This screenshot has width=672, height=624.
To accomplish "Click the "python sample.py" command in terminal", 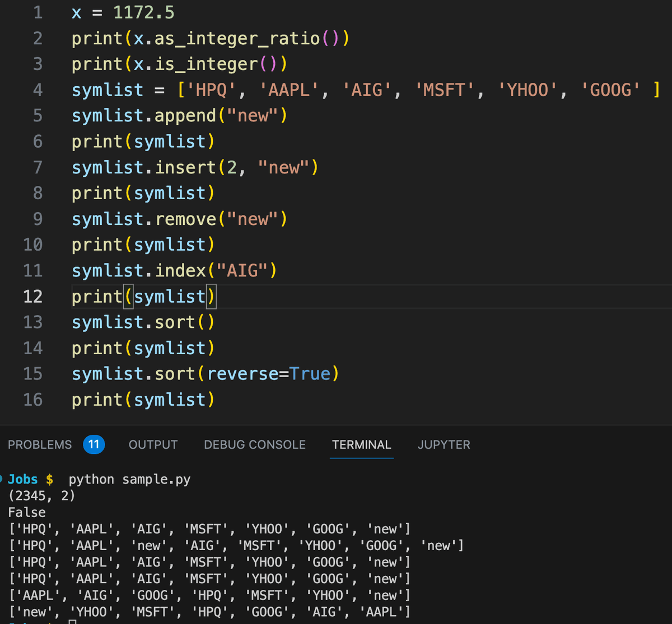I will [x=129, y=480].
